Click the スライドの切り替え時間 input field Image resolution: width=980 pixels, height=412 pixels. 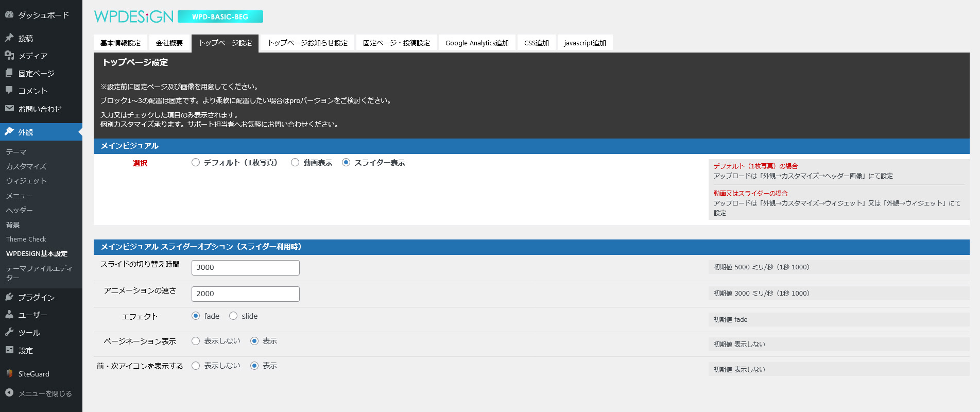(245, 268)
